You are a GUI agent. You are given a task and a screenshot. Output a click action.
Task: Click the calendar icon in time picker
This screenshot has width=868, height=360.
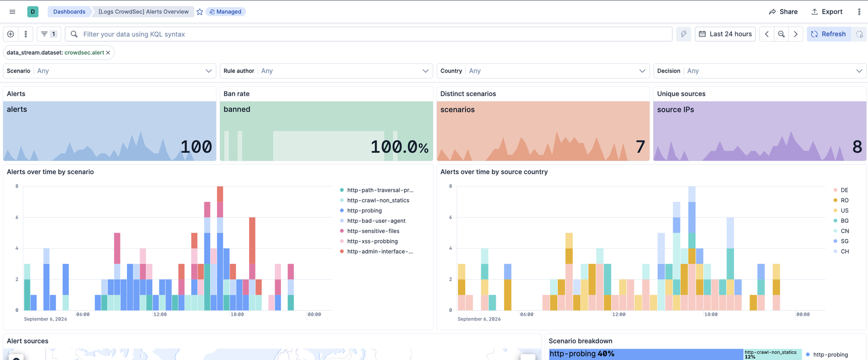(702, 34)
